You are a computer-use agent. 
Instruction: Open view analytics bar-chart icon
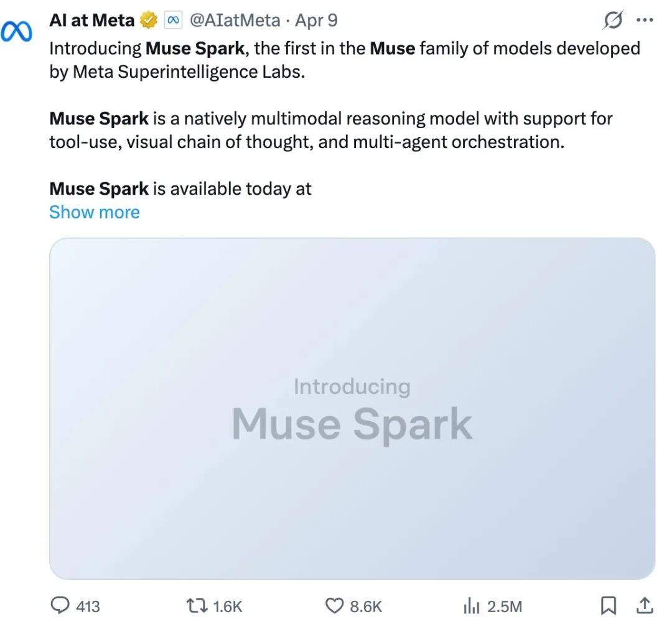pos(471,605)
